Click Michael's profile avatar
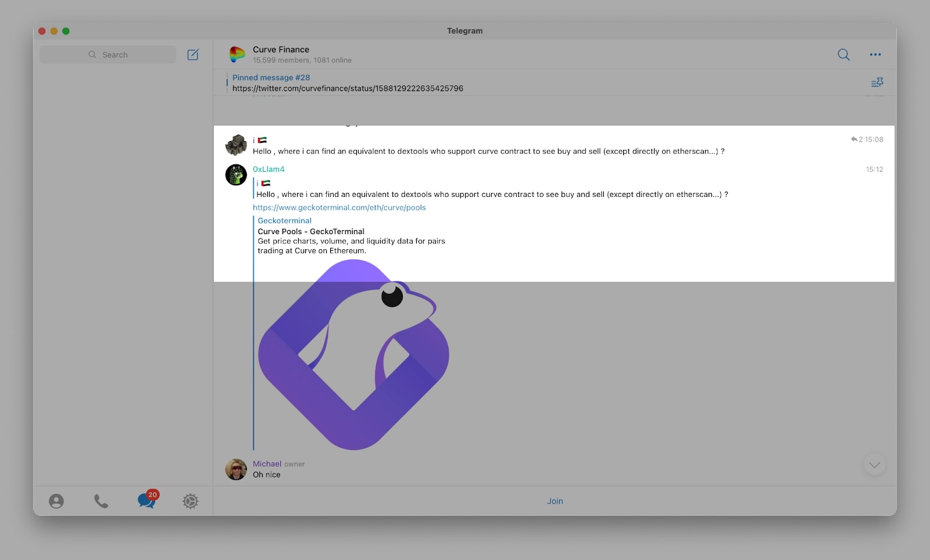This screenshot has height=560, width=930. (x=236, y=469)
